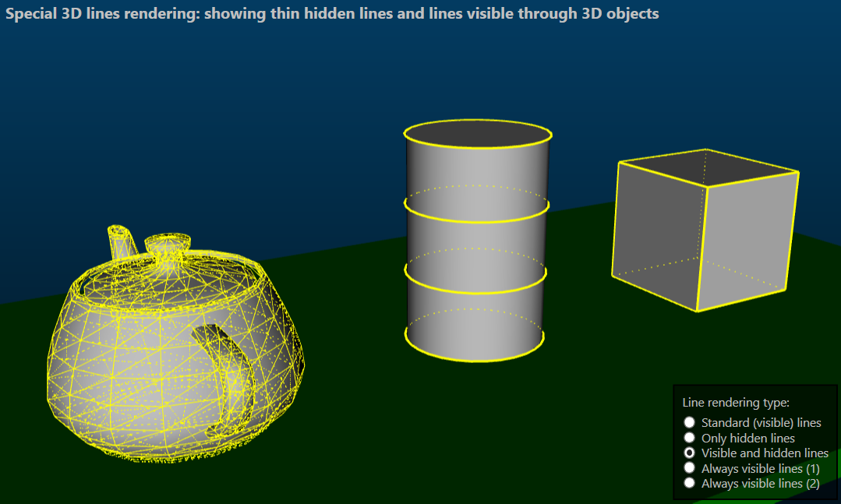The image size is (841, 504).
Task: Click the top face of the cube
Action: coord(705,167)
